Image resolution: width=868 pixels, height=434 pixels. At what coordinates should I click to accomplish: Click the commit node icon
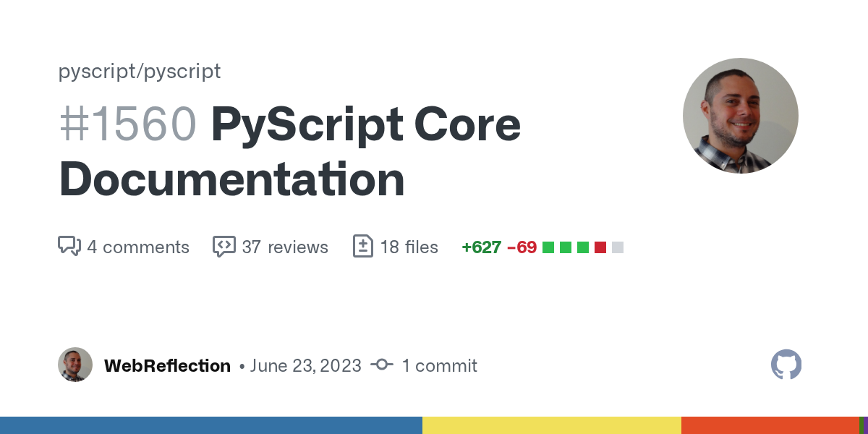[382, 365]
